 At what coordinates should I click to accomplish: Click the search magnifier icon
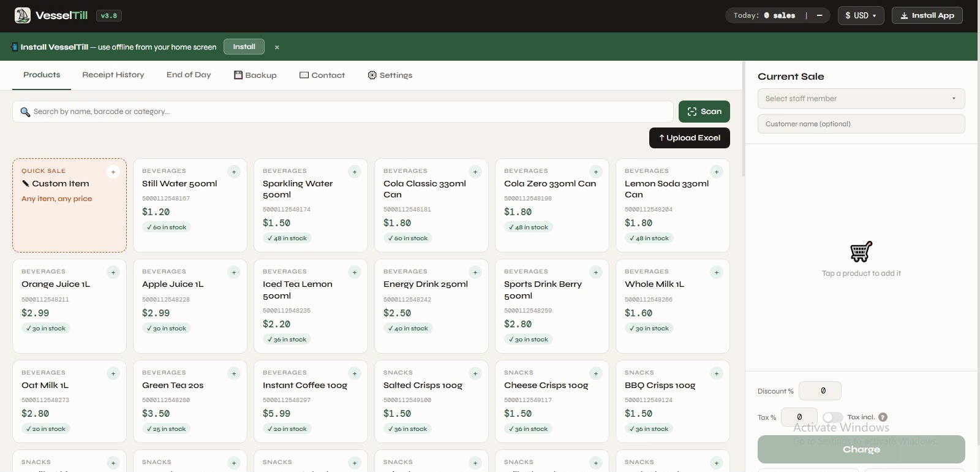(25, 112)
